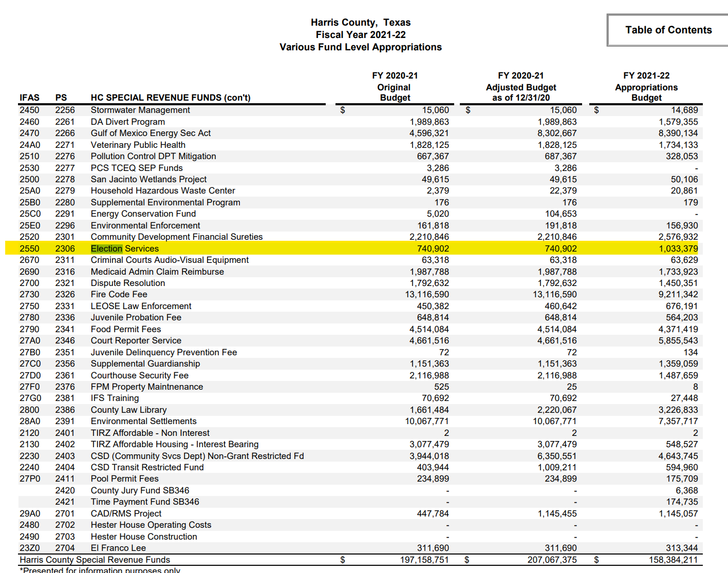
Task: Select Criminal Courts Audio-Visual Equipment text
Action: [170, 260]
